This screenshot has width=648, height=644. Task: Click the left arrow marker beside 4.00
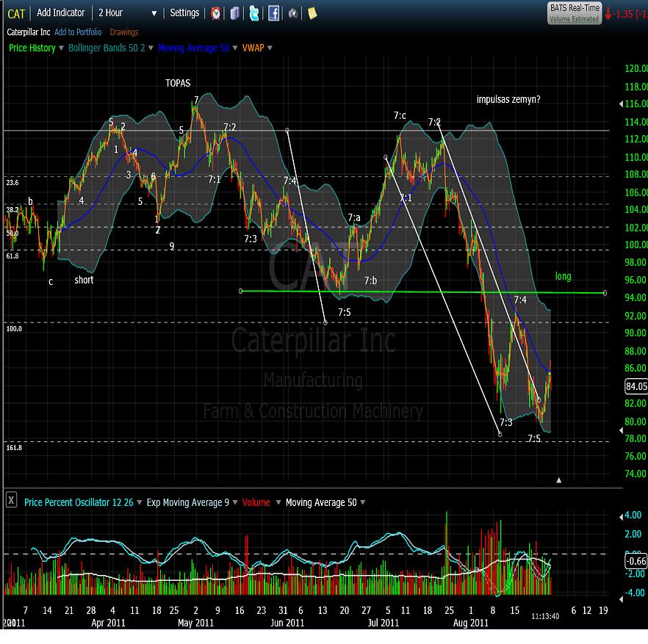tap(621, 516)
